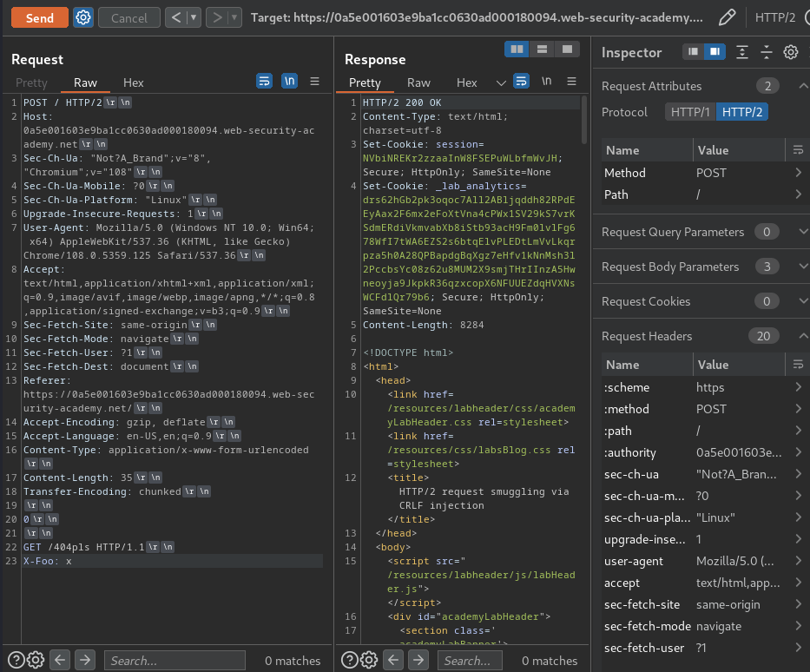Go to previous match in Request search

coord(60,660)
